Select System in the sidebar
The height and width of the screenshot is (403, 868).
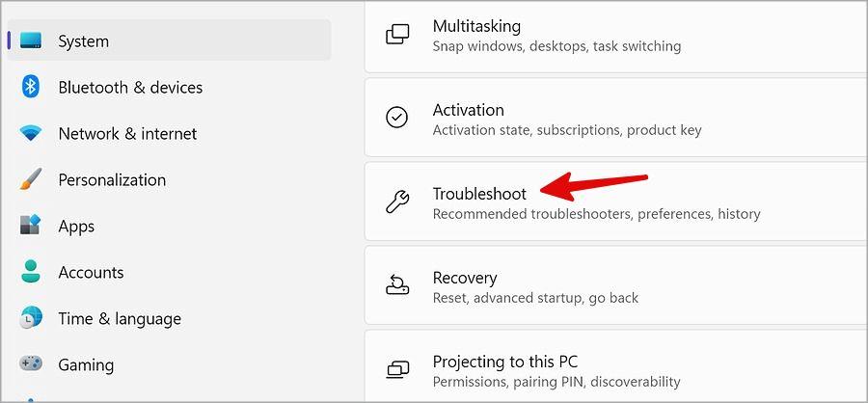169,40
